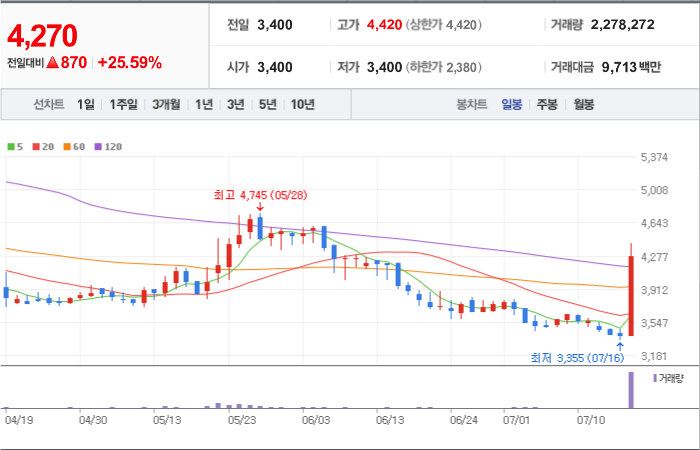Click the latest large red candlestick
Image resolution: width=700 pixels, height=450 pixels.
[x=631, y=296]
